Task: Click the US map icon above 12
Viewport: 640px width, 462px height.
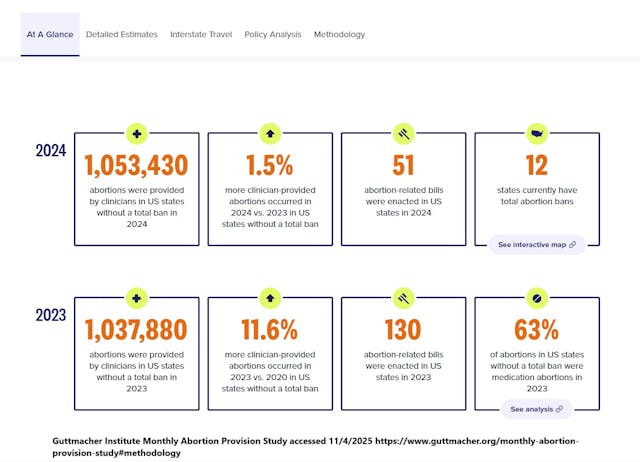Action: [537, 134]
